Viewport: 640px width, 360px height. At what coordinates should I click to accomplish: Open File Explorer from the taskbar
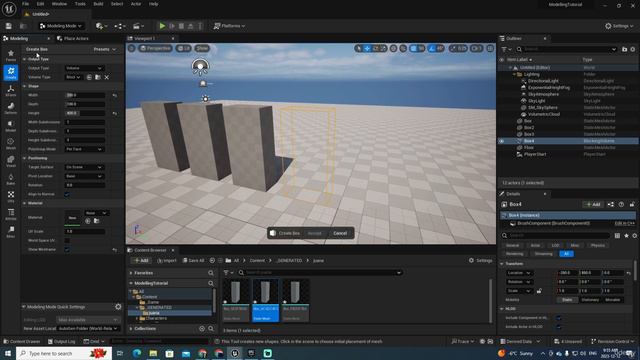153,353
